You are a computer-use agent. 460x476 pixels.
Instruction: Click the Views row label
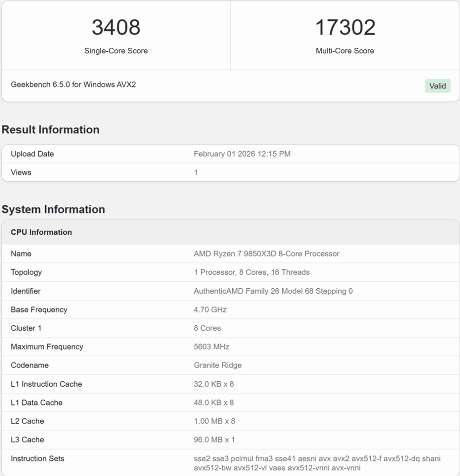click(21, 172)
